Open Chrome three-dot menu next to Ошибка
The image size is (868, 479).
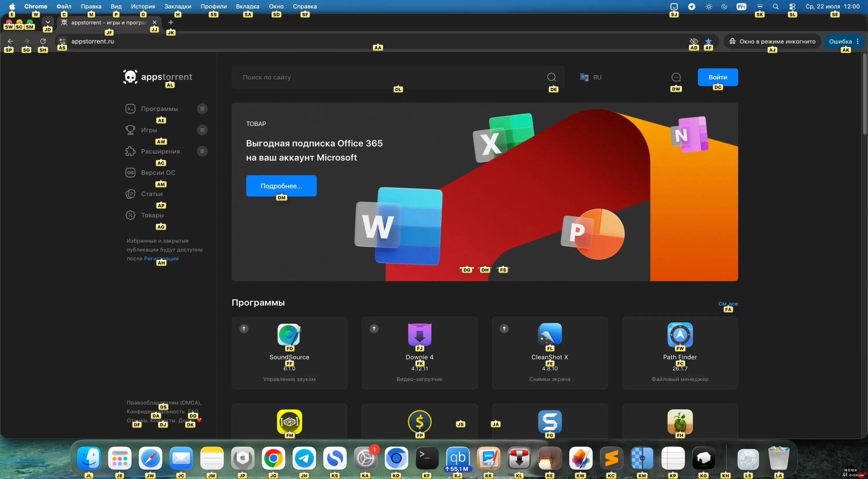[858, 41]
